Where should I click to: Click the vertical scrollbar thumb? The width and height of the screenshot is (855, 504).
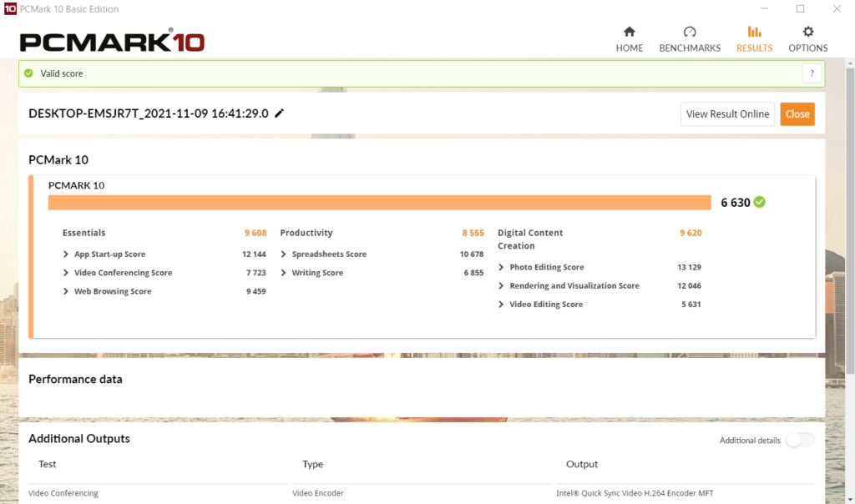pos(850,220)
